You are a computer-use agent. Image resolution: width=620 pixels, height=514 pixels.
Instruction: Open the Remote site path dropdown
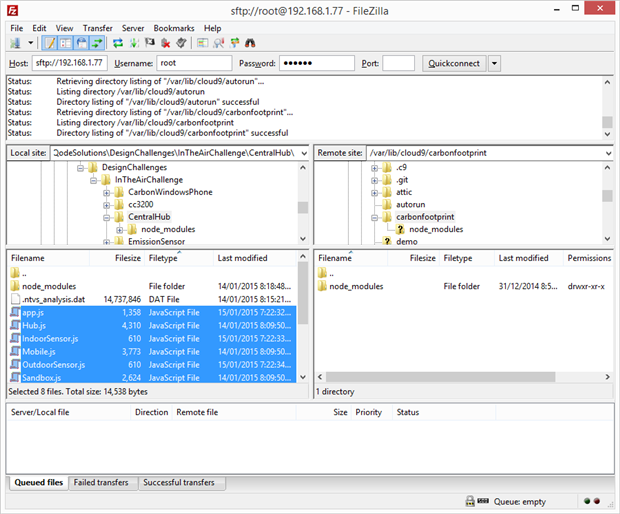(606, 153)
